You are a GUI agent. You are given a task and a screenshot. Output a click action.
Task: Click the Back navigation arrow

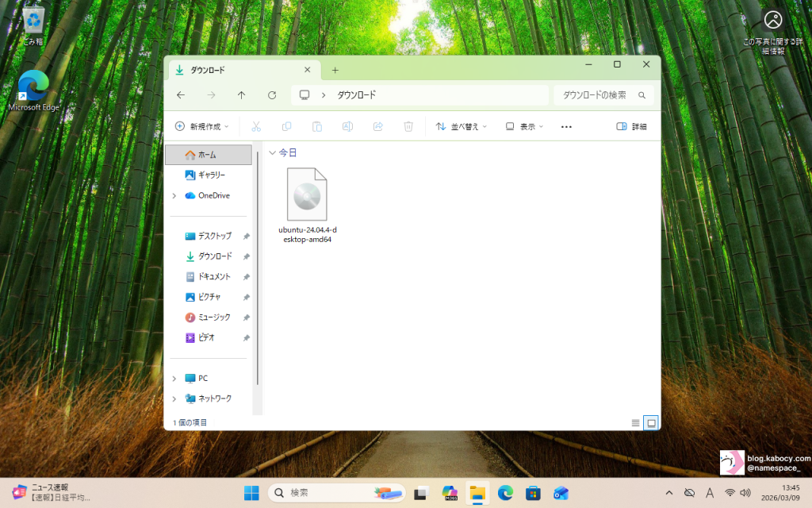click(x=181, y=95)
